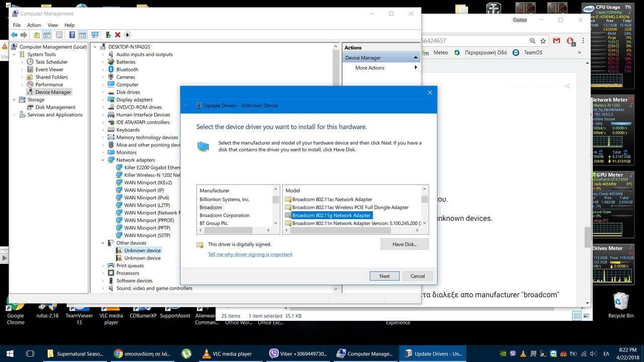Open Task View on the taskbar
The height and width of the screenshot is (362, 644).
30,353
